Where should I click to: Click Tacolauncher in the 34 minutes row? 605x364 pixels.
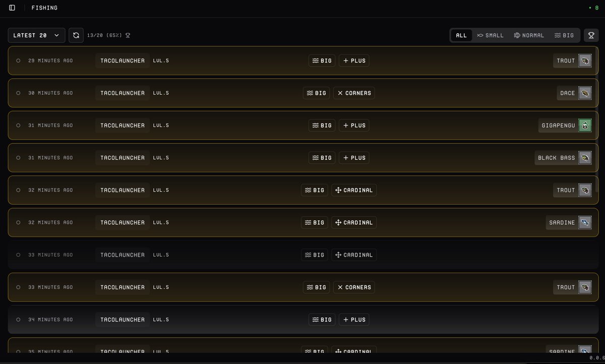(123, 320)
